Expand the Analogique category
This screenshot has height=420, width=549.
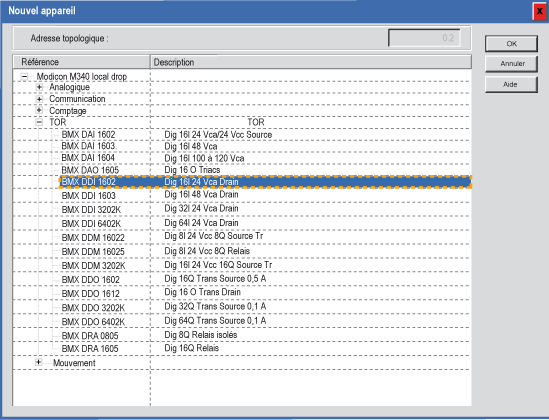(39, 87)
